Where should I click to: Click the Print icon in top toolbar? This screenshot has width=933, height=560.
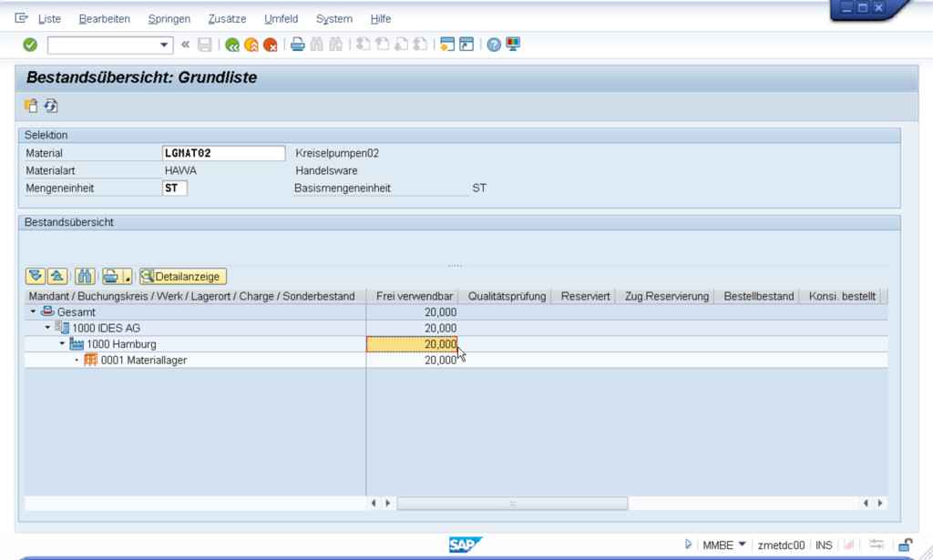[x=297, y=45]
